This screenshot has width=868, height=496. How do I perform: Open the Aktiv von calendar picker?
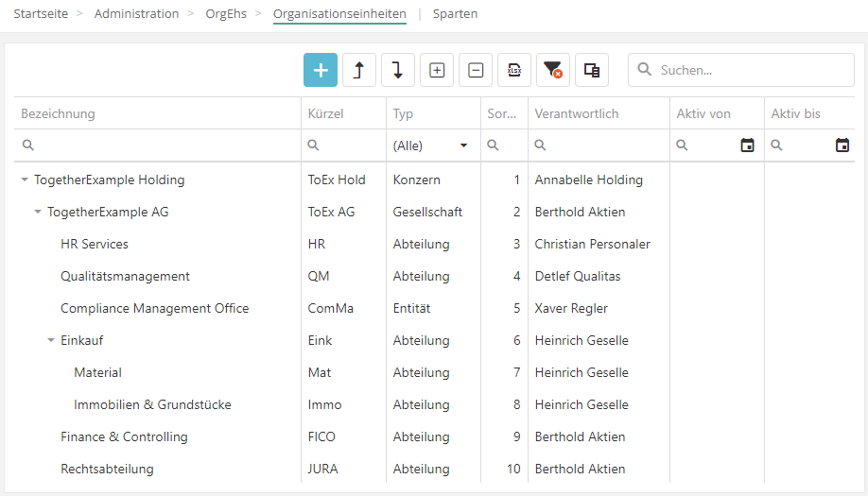click(x=747, y=145)
